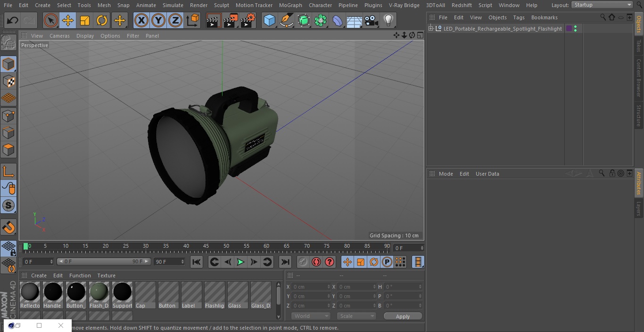Image resolution: width=644 pixels, height=332 pixels.
Task: Click frame 45 on the timeline ruler
Action: click(x=206, y=246)
